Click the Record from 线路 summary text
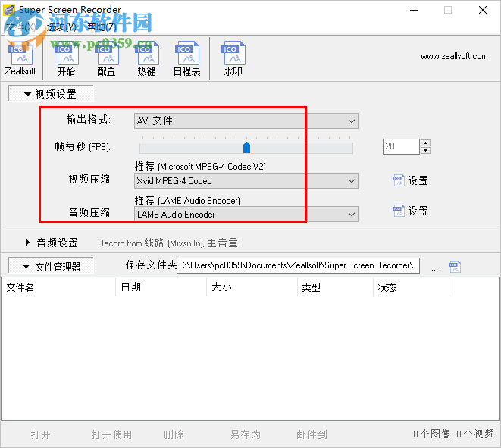Screen dimensions: 501x448 (168, 243)
